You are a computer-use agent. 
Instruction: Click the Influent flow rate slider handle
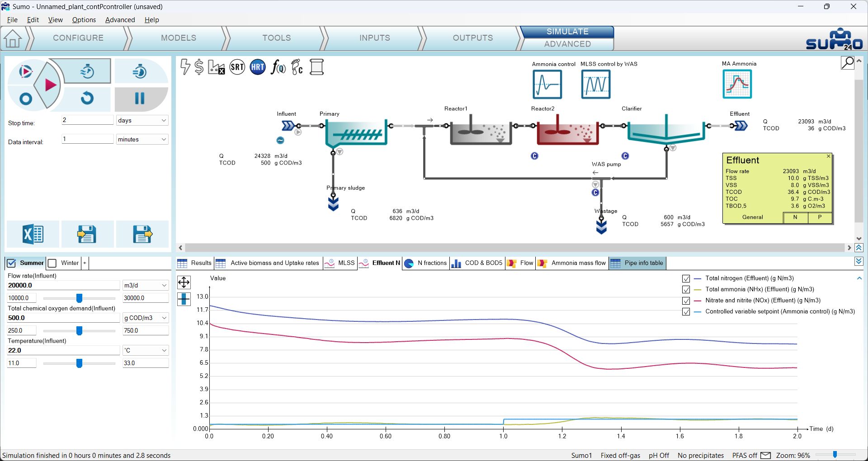tap(79, 298)
